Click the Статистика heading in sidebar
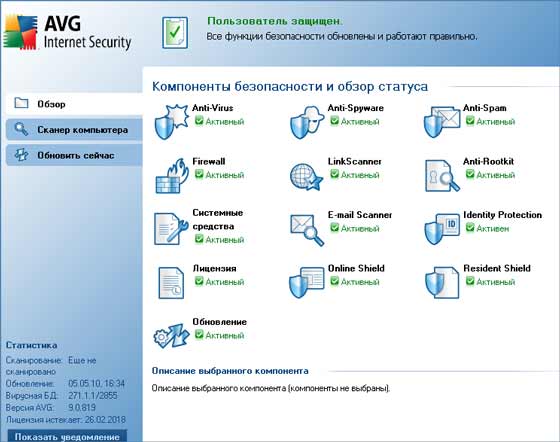Viewport: 560px width, 442px height. coord(31,345)
